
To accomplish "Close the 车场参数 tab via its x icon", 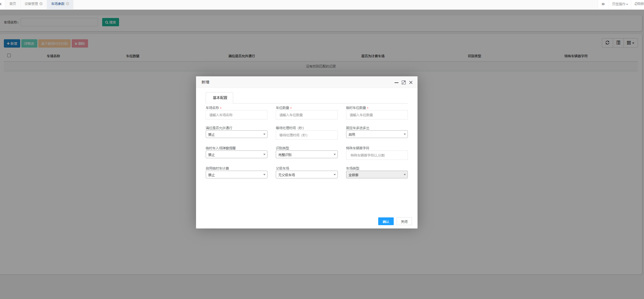I will 68,4.
